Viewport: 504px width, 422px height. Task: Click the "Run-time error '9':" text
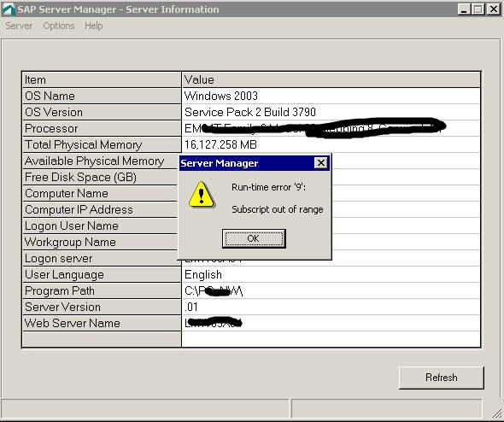[268, 187]
